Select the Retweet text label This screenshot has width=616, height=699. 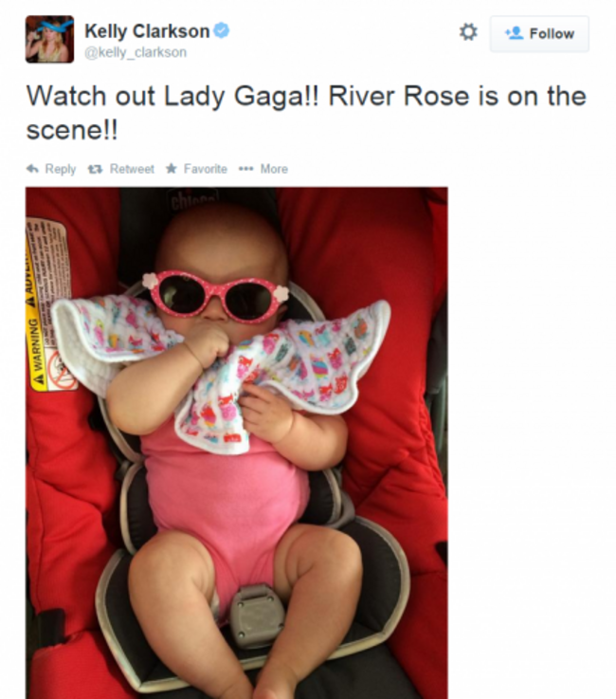point(132,169)
